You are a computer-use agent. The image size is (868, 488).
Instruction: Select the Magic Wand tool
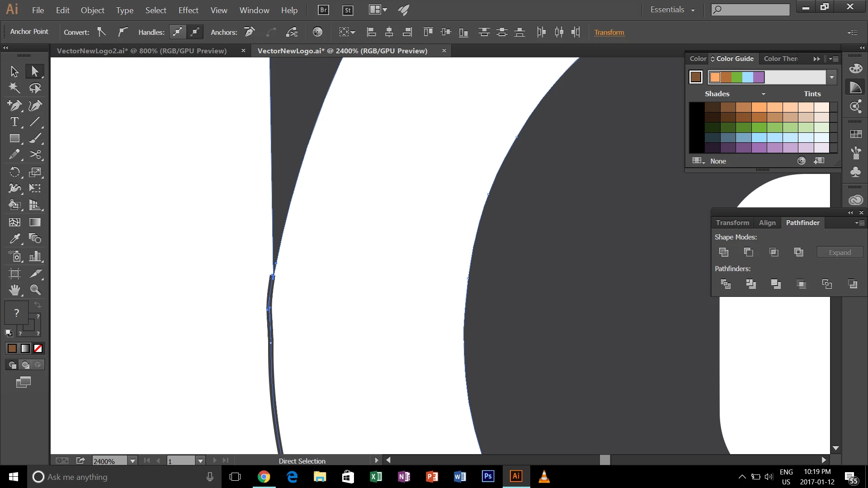[x=14, y=88]
